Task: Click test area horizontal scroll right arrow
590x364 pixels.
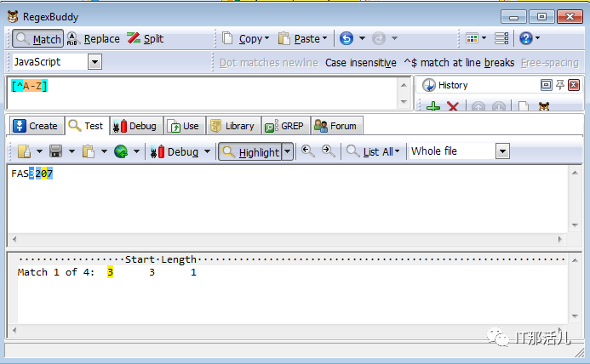Action: [560, 239]
